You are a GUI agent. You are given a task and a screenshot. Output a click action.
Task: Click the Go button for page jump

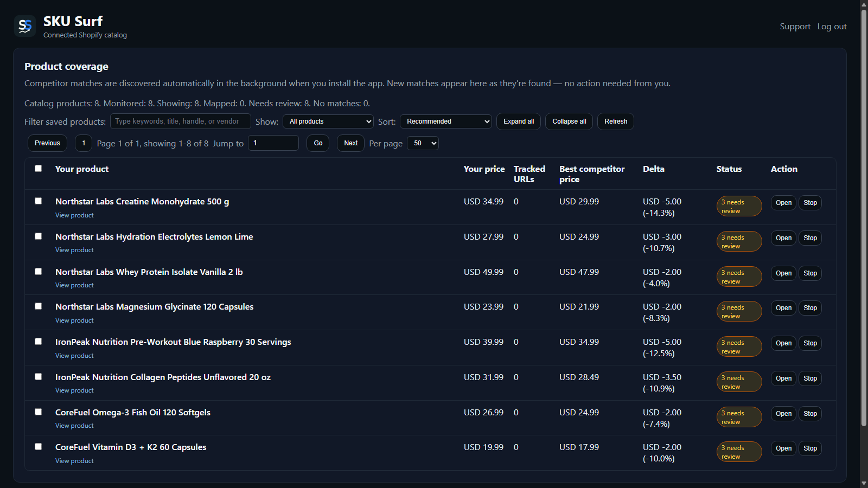tap(318, 143)
